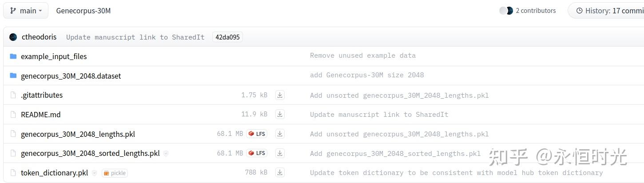
Task: Download the README.md file
Action: coord(280,115)
